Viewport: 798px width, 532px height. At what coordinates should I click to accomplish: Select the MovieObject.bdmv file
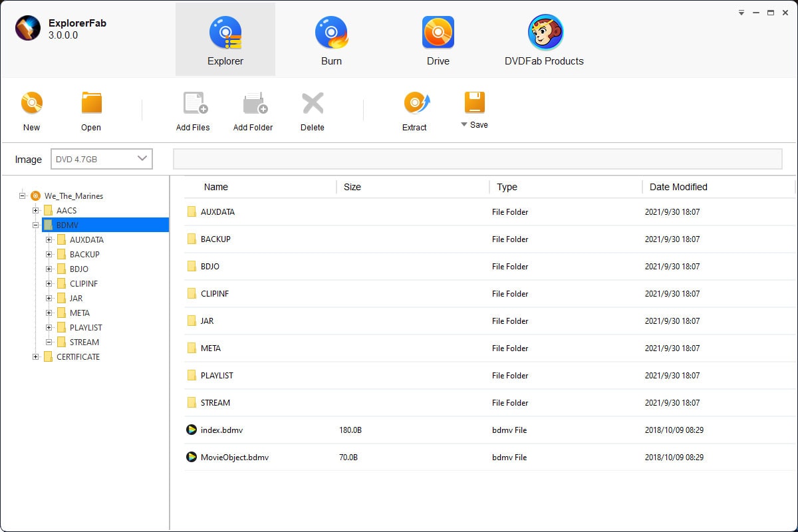pos(489,457)
